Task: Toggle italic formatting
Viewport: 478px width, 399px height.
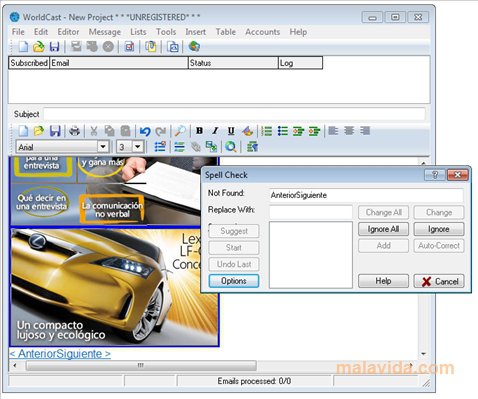Action: coord(215,131)
